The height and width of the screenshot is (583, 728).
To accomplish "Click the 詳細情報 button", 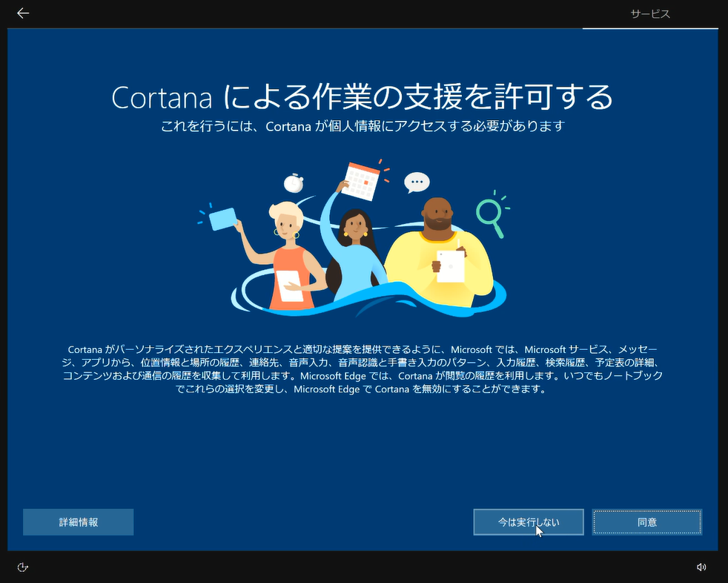I will [79, 522].
